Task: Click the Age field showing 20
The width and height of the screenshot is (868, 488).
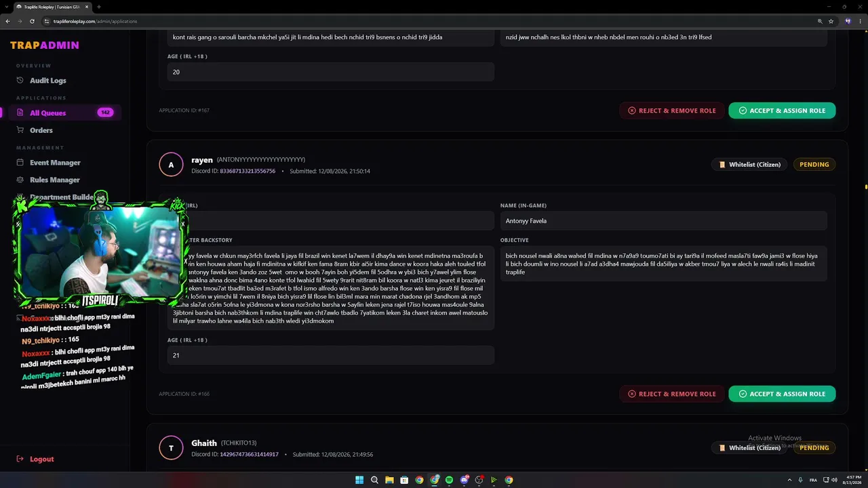Action: 330,72
